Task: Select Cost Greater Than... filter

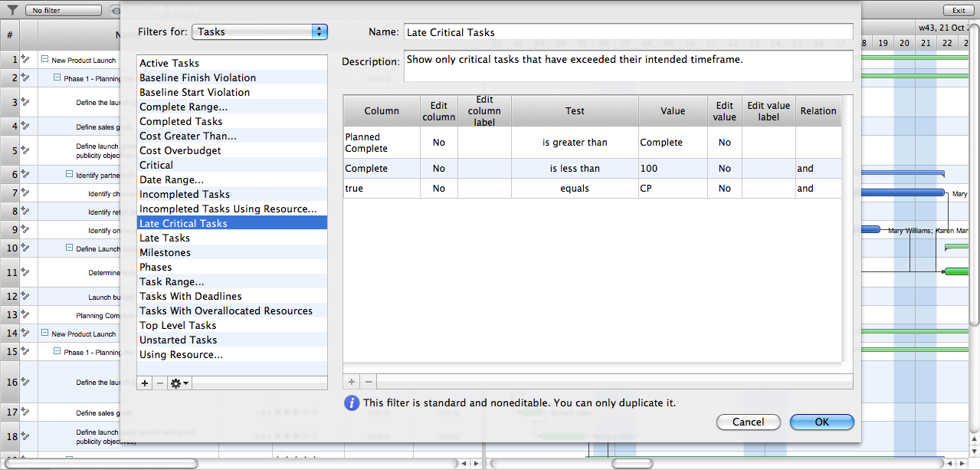Action: point(232,136)
